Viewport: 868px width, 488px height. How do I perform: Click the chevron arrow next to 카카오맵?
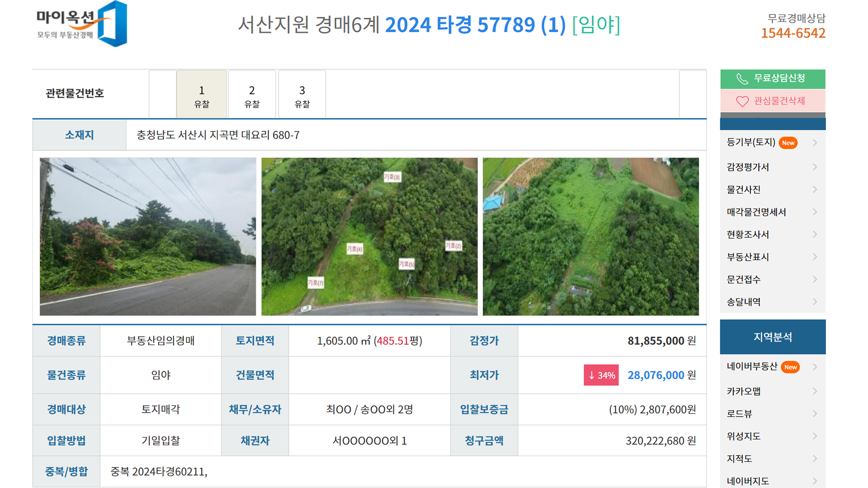pos(815,391)
